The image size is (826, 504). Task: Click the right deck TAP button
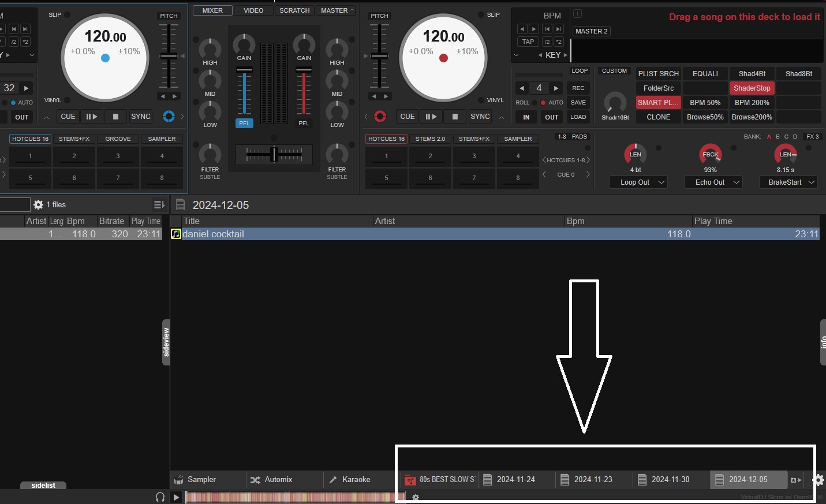pyautogui.click(x=528, y=42)
